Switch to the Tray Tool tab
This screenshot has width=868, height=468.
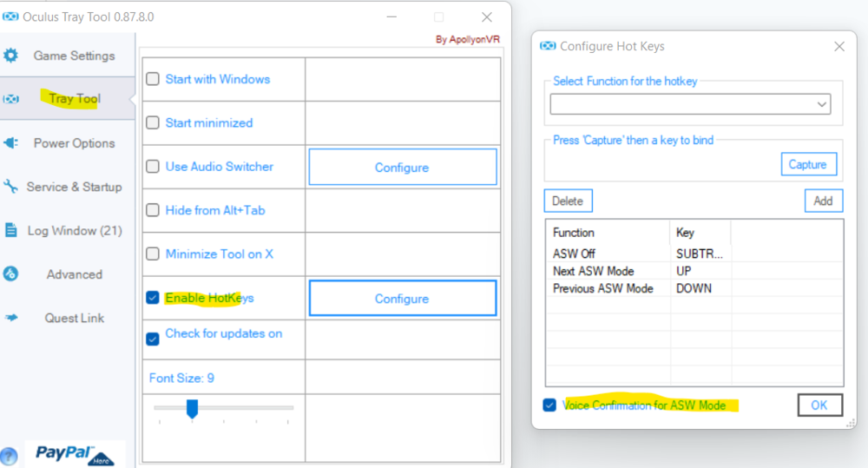tap(68, 99)
